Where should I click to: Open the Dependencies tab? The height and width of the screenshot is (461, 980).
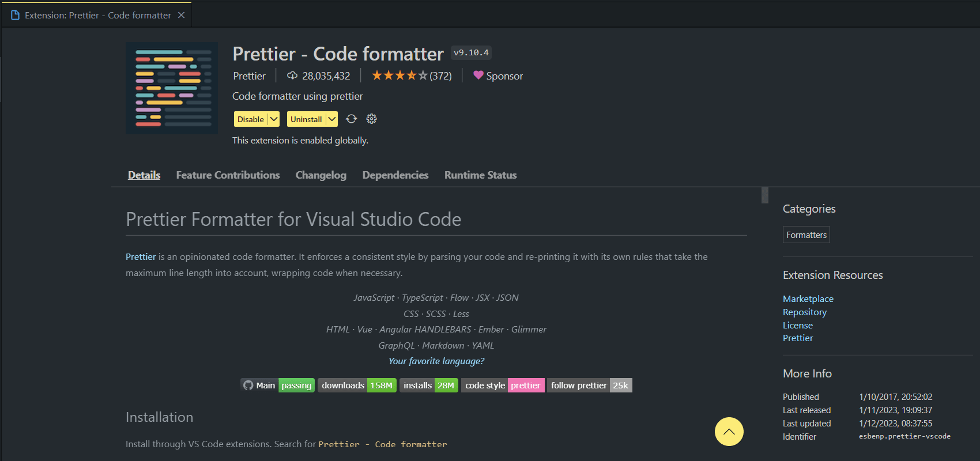tap(395, 175)
